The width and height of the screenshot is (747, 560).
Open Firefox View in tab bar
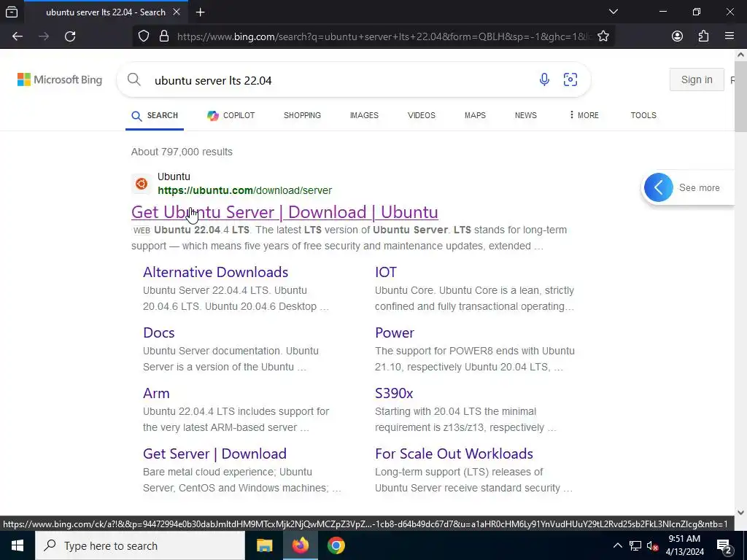pos(12,12)
